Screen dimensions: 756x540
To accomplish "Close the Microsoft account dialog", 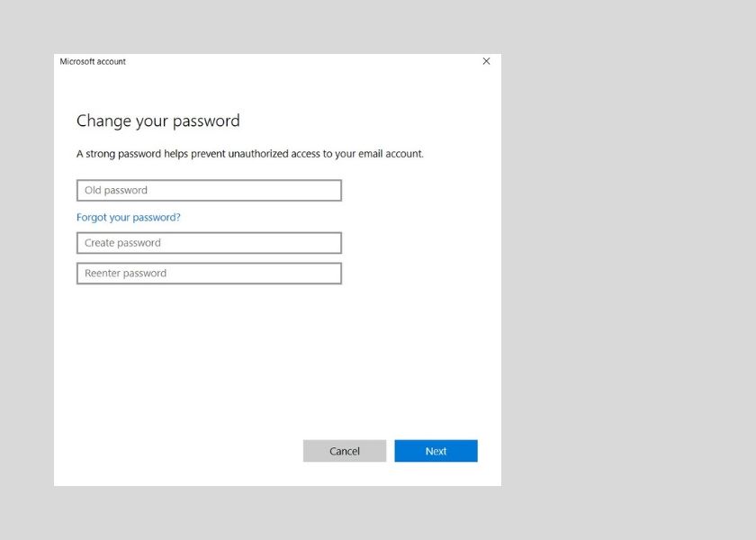I will 486,61.
